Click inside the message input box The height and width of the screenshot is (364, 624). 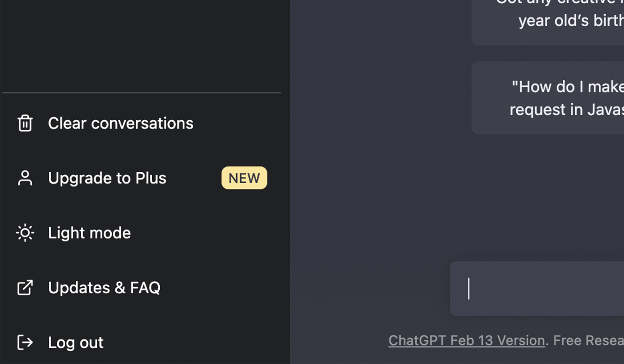[x=537, y=288]
